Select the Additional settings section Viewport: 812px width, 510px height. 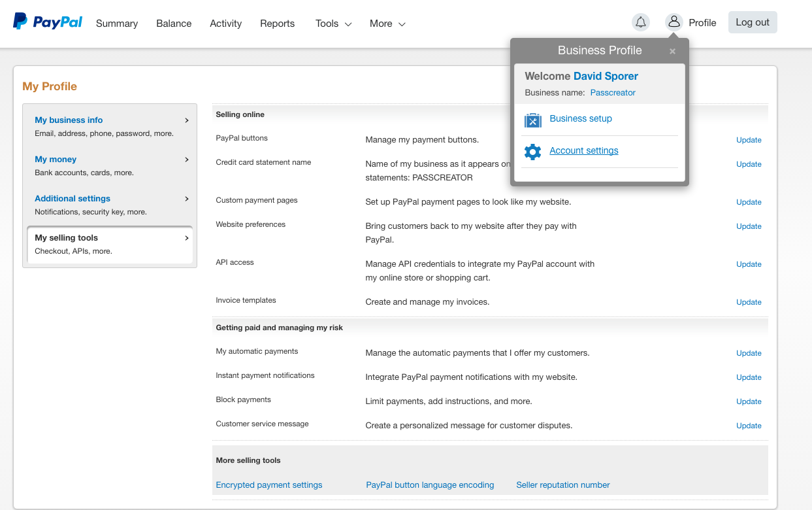(x=110, y=205)
